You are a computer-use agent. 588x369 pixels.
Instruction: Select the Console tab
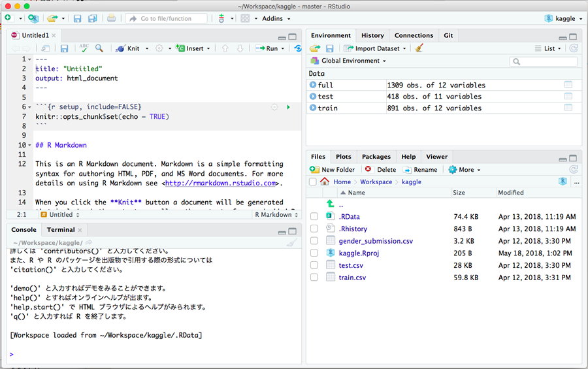click(x=24, y=229)
